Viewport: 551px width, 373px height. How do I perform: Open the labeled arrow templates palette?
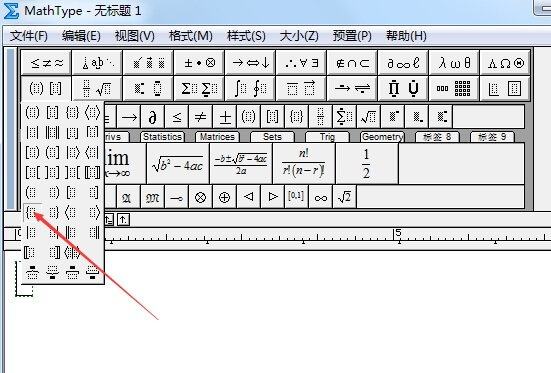pos(352,88)
